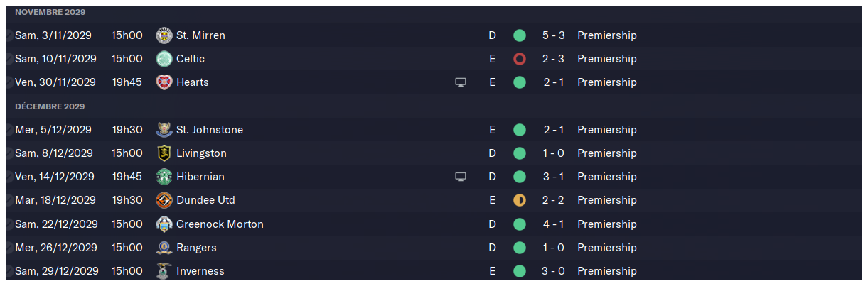Open the Inverness team link
Screen dimensions: 868x286
coord(200,271)
